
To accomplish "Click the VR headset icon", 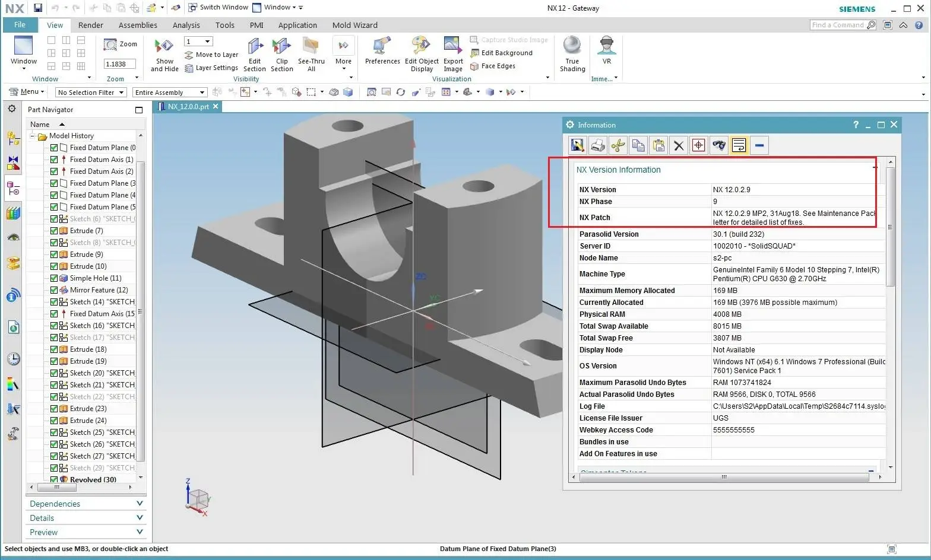I will 606,46.
